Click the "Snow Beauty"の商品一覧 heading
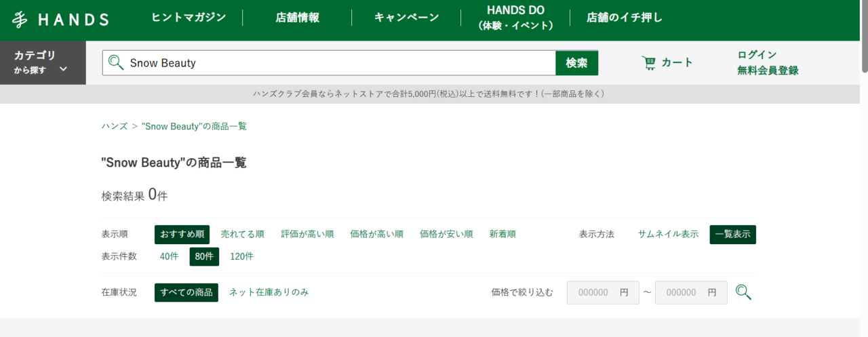Image resolution: width=868 pixels, height=337 pixels. (x=174, y=163)
